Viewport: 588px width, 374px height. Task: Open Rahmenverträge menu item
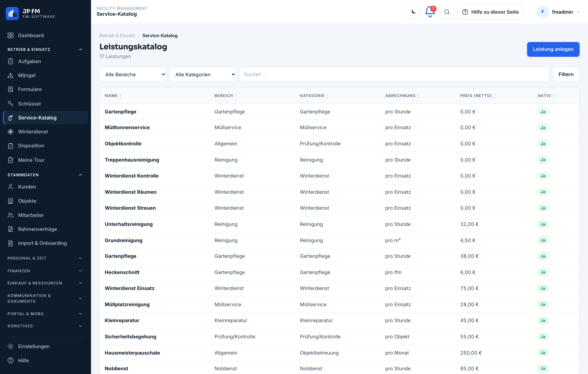(x=45, y=229)
